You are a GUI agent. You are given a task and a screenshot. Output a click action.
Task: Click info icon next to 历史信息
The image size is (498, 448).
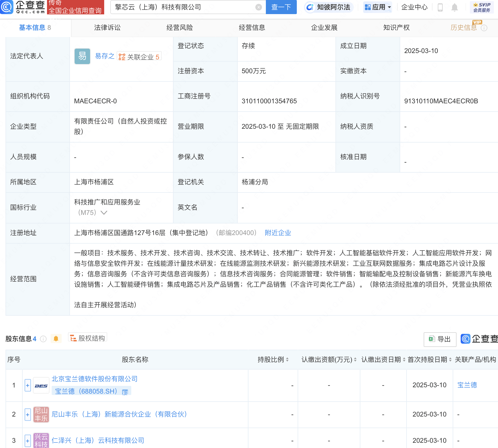coord(484,28)
